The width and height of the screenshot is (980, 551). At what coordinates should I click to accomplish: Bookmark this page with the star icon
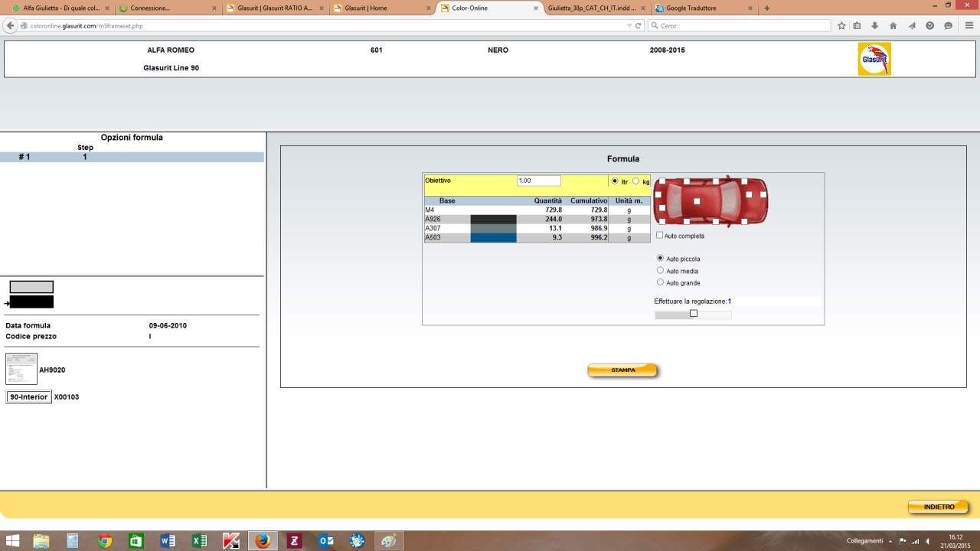tap(841, 25)
